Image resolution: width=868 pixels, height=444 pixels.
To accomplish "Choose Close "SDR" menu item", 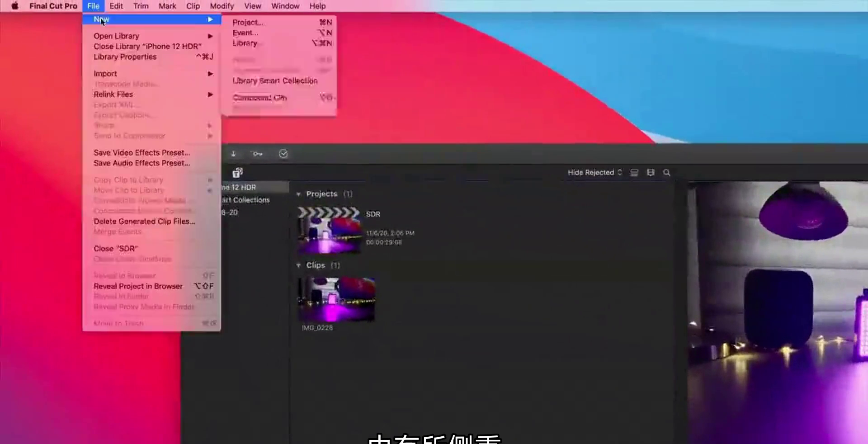I will coord(152,248).
